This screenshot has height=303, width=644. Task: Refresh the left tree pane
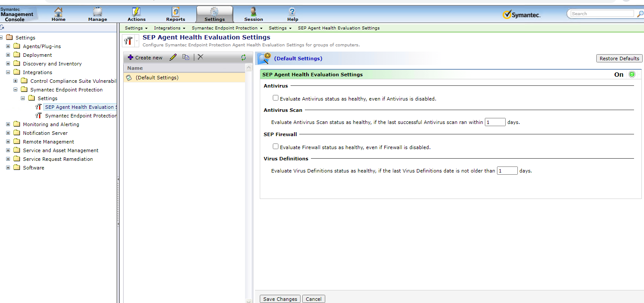click(2, 27)
